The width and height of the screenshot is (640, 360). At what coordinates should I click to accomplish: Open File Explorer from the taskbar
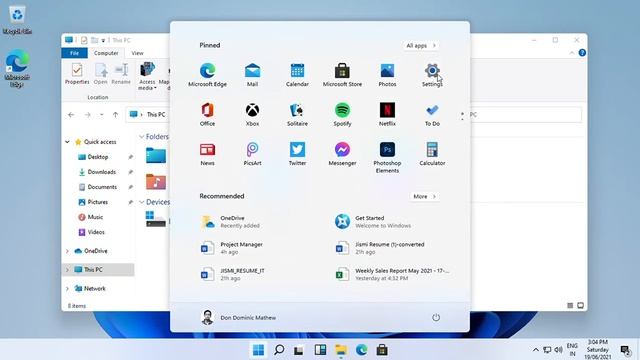coord(341,350)
